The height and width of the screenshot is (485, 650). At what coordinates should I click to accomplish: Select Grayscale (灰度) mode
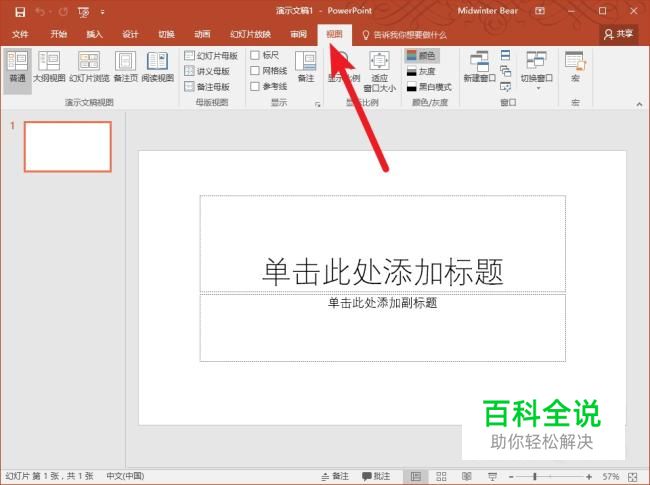pyautogui.click(x=421, y=71)
